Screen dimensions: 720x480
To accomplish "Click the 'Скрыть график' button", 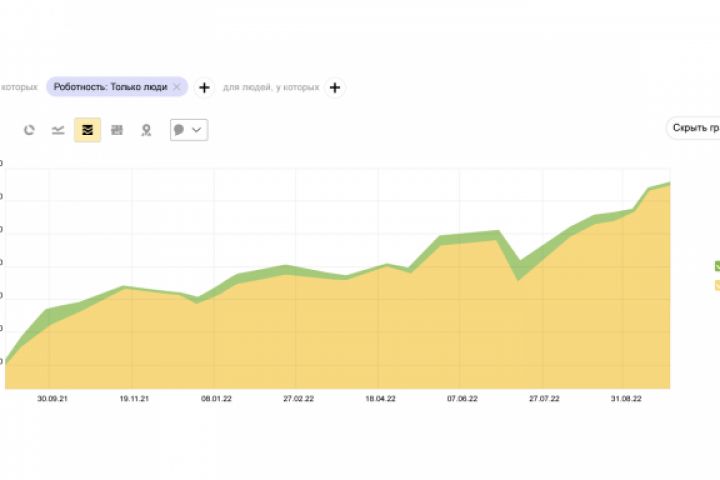I will 694,128.
